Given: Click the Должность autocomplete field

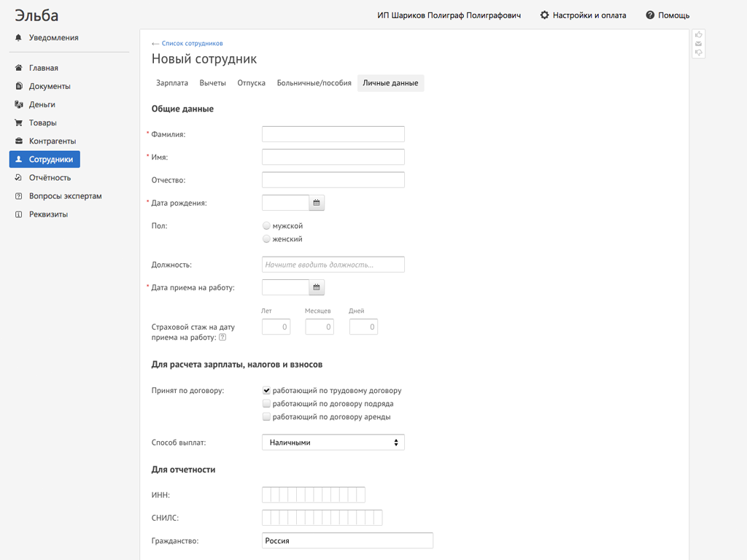Looking at the screenshot, I should click(x=333, y=265).
